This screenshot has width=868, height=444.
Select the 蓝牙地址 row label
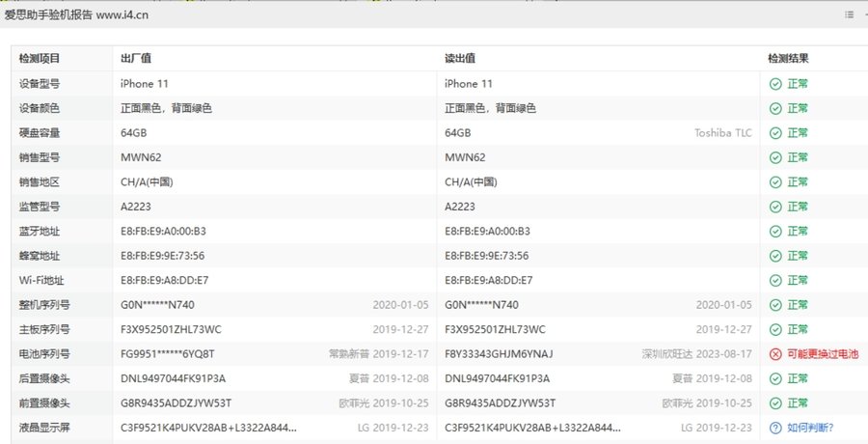(40, 231)
